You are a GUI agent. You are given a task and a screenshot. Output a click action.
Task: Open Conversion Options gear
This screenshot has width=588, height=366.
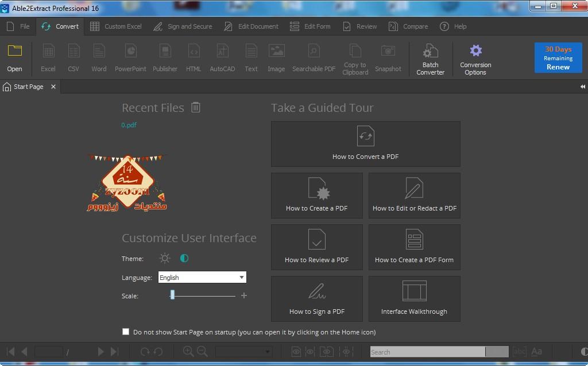[x=475, y=59]
